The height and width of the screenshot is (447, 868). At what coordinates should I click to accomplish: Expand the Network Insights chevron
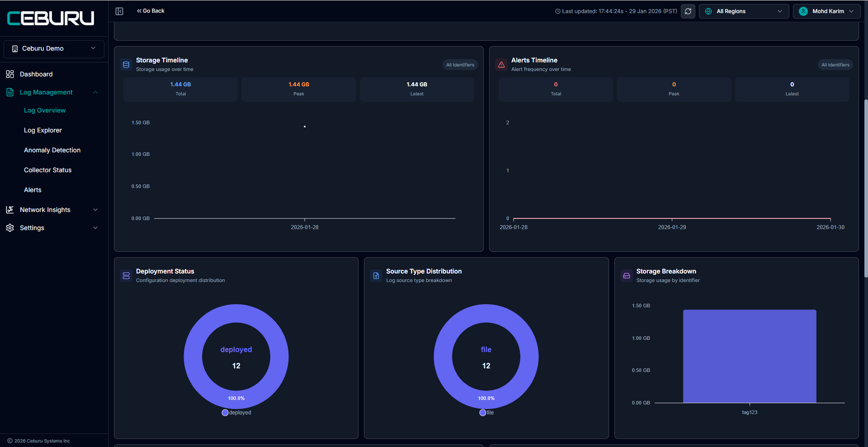click(x=95, y=210)
